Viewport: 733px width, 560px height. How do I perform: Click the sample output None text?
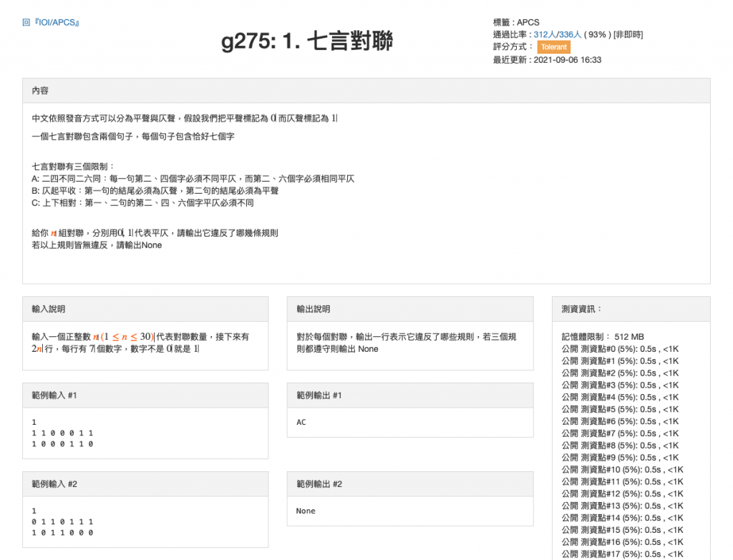[x=306, y=511]
